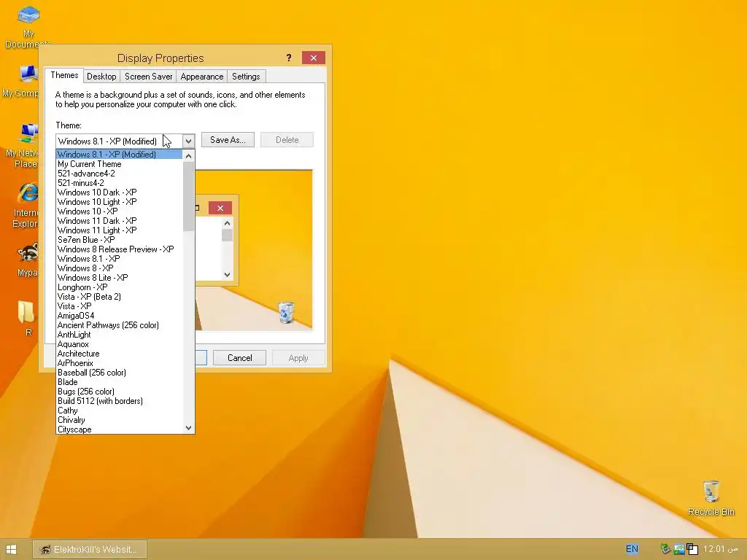Screen dimensions: 747x560
Task: Click the Apply button
Action: (x=298, y=358)
